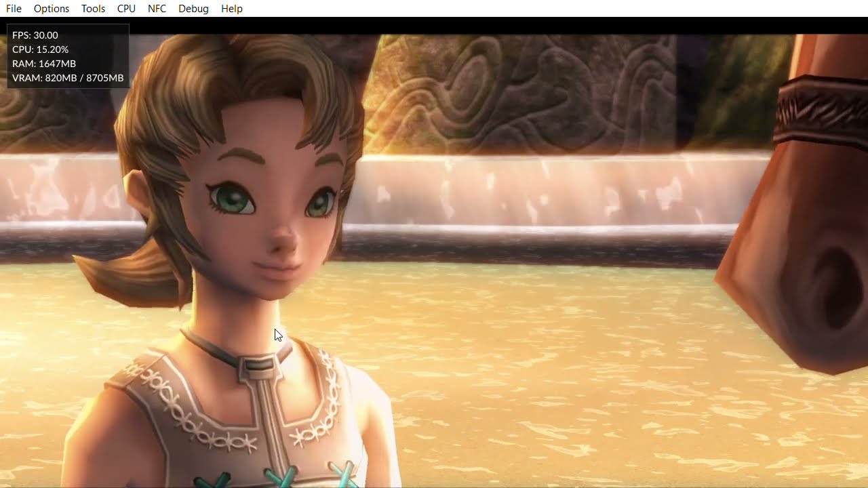Open the CPU menu

point(126,9)
